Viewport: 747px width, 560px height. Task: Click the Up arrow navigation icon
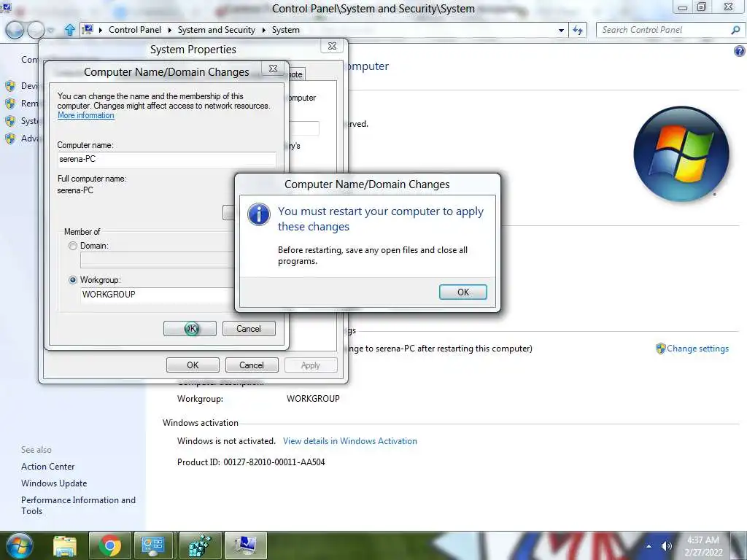69,30
